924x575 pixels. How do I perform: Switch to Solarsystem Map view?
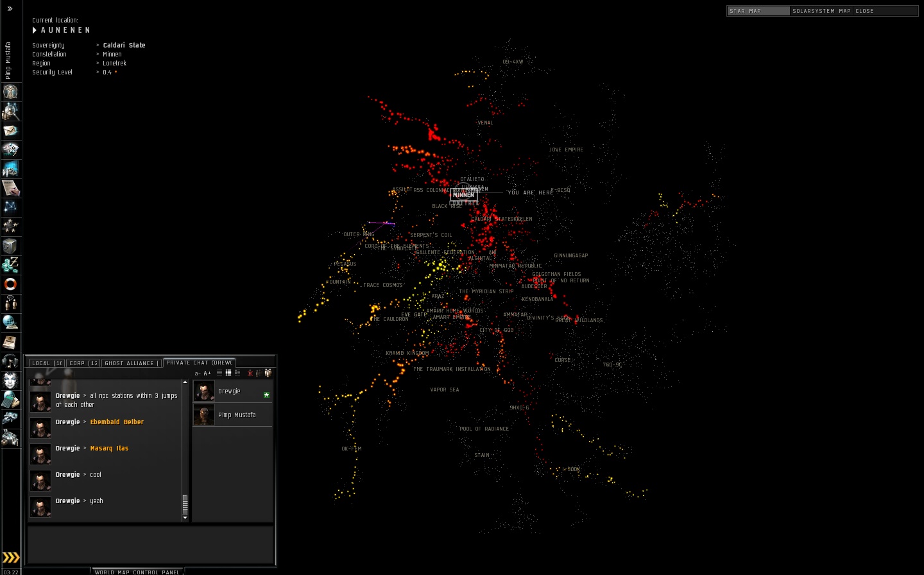[821, 11]
